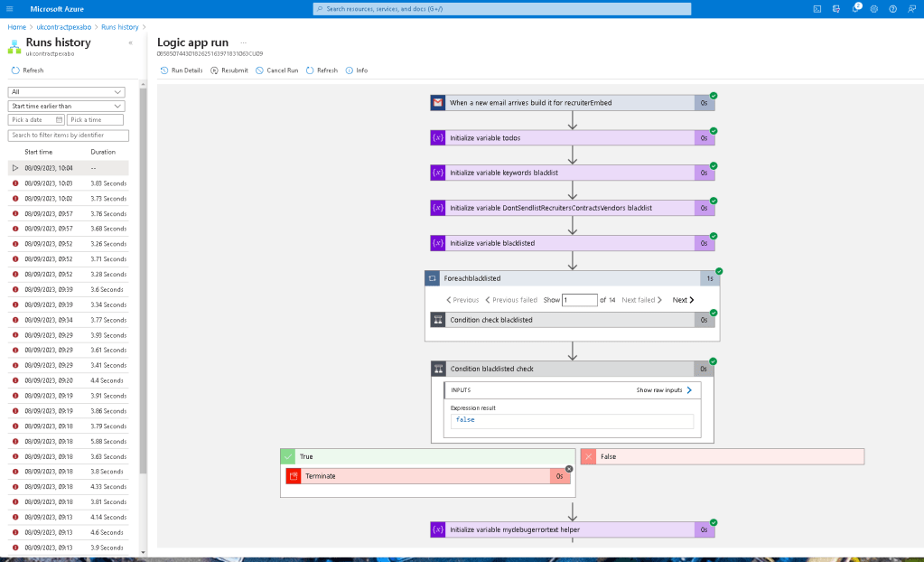Click failed status icon of 10:03 run
The width and height of the screenshot is (924, 562).
click(15, 183)
